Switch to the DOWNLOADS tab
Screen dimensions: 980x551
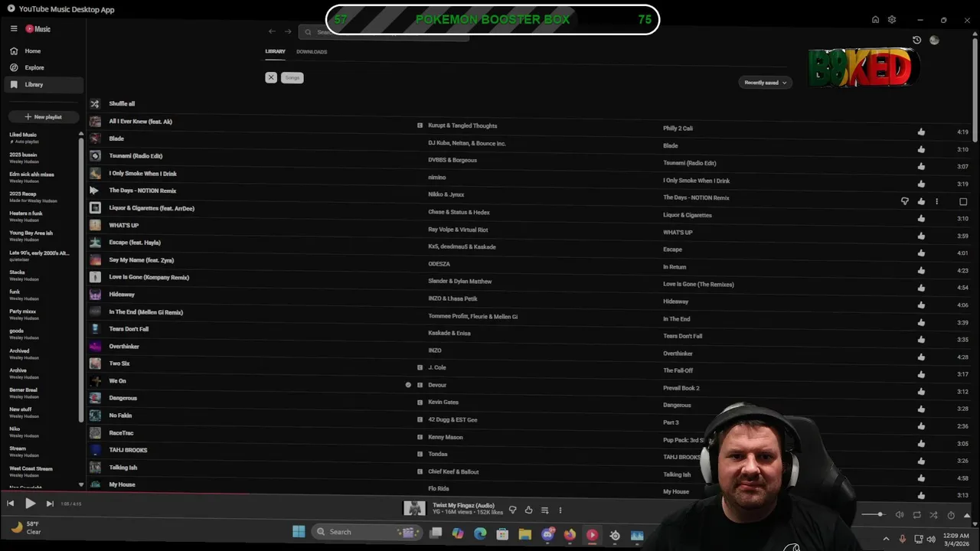312,51
